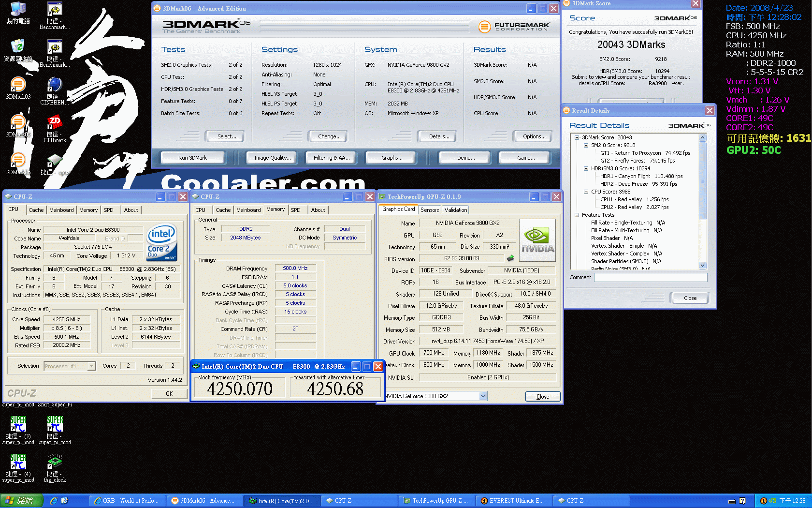Open the Start menu
The height and width of the screenshot is (508, 812).
coord(22,501)
